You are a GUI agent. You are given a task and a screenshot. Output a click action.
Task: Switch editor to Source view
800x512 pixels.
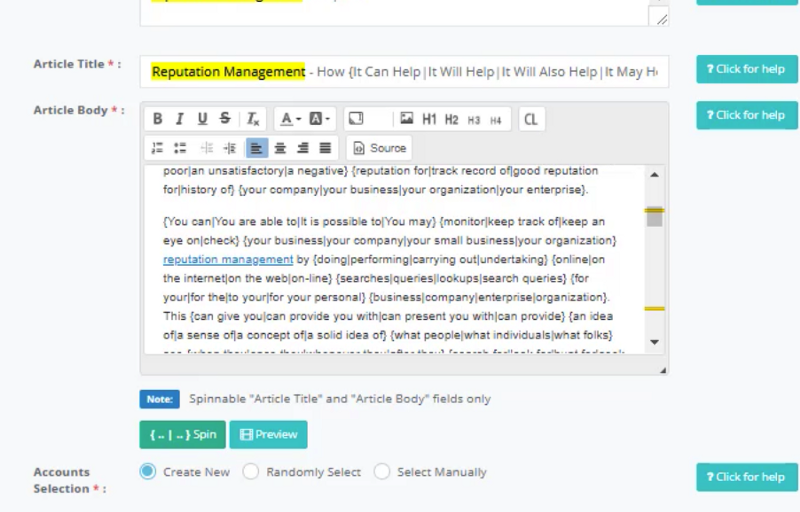(x=380, y=148)
